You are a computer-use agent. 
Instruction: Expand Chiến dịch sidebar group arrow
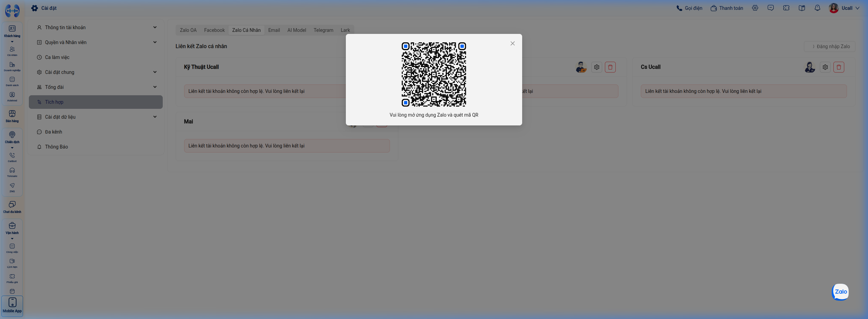(x=12, y=148)
